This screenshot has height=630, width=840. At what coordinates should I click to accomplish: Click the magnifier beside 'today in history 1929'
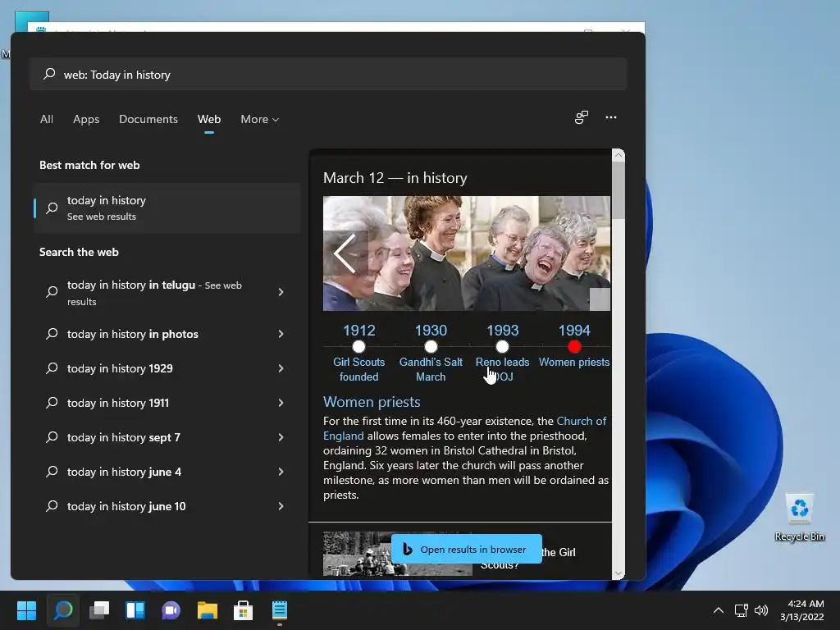(x=52, y=368)
